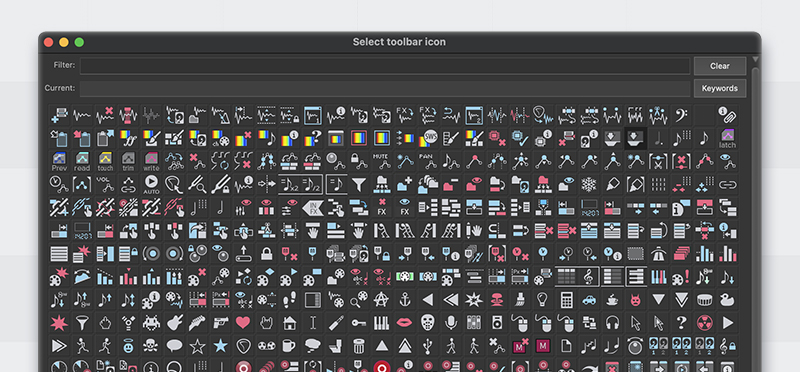The image size is (800, 372).
Task: Choose the calculator icon
Action: pos(566,300)
